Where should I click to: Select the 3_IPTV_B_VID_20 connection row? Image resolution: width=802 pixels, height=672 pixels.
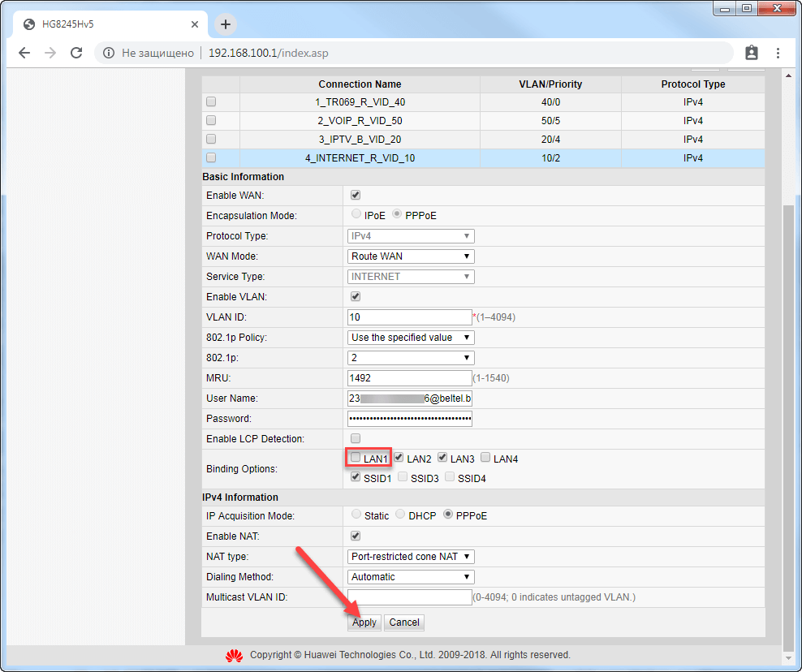(x=360, y=140)
